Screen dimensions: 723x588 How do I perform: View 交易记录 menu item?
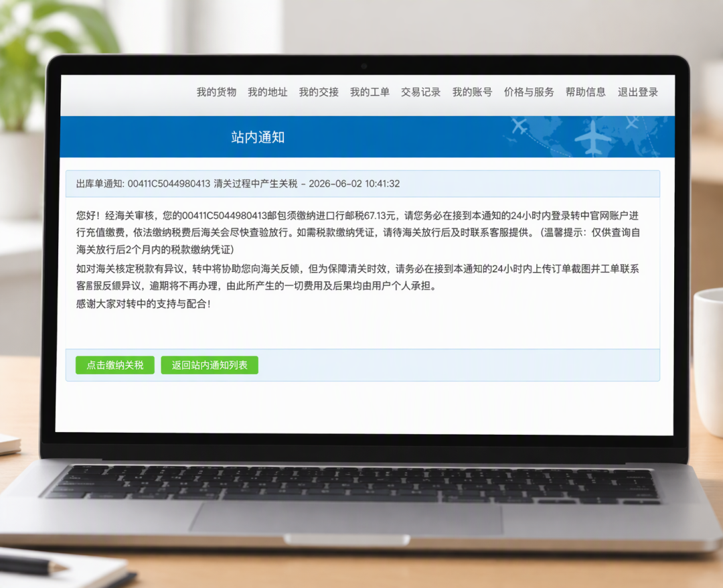tap(420, 92)
